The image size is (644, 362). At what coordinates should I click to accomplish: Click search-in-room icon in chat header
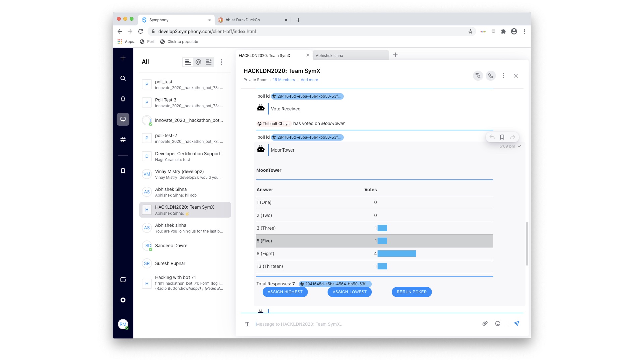[x=478, y=76]
